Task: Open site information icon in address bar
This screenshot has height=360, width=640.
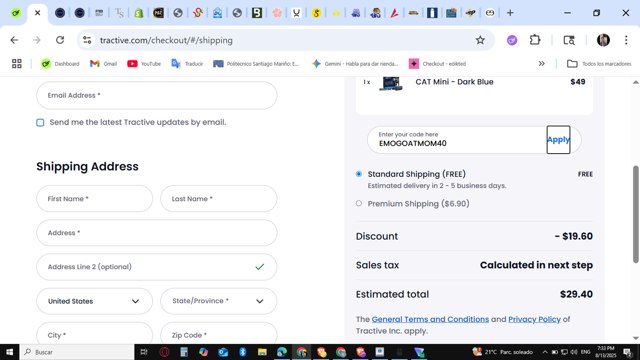Action: 87,40
